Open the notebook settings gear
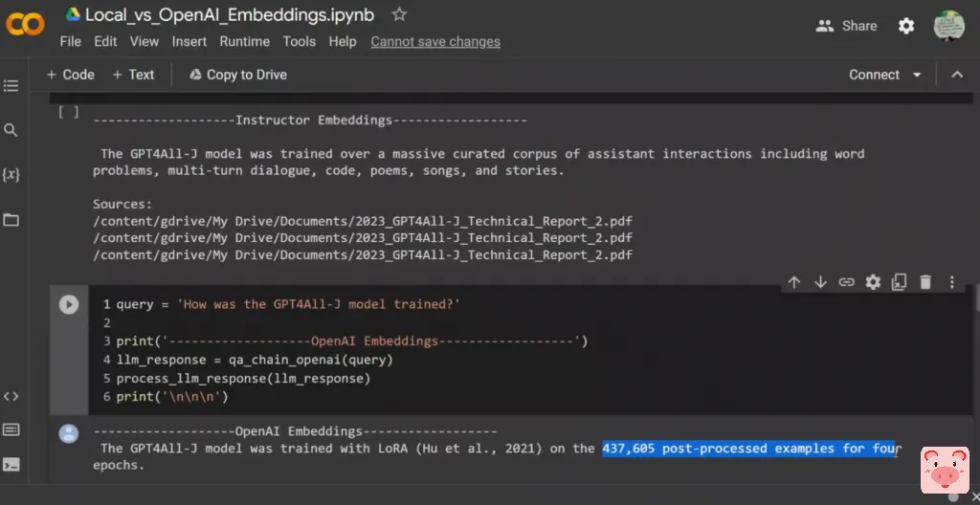The image size is (980, 505). tap(906, 26)
